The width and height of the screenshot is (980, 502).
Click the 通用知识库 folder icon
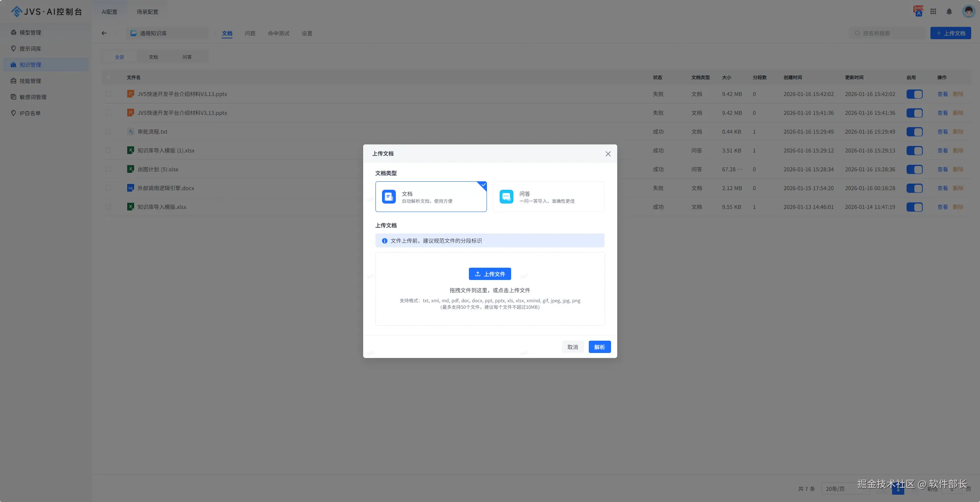134,33
